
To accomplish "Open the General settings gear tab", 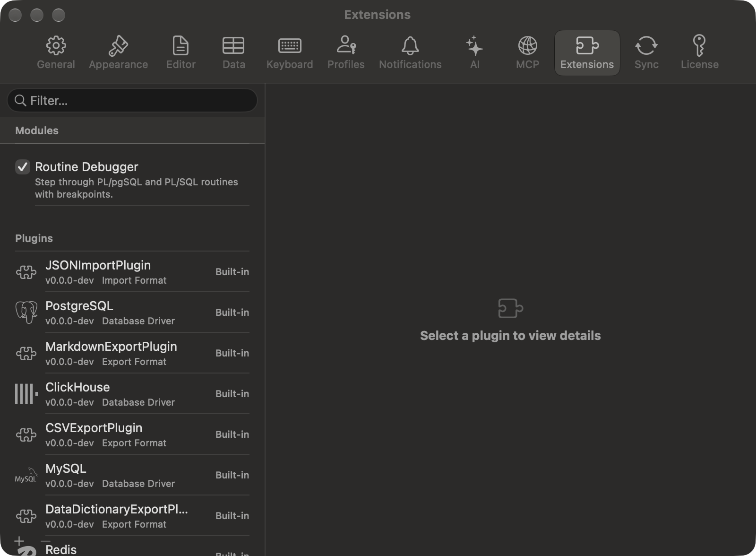I will point(56,53).
